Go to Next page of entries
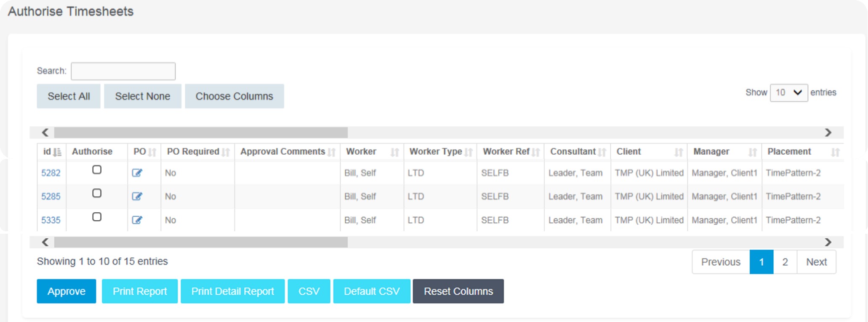Viewport: 868px width, 322px height. point(816,262)
